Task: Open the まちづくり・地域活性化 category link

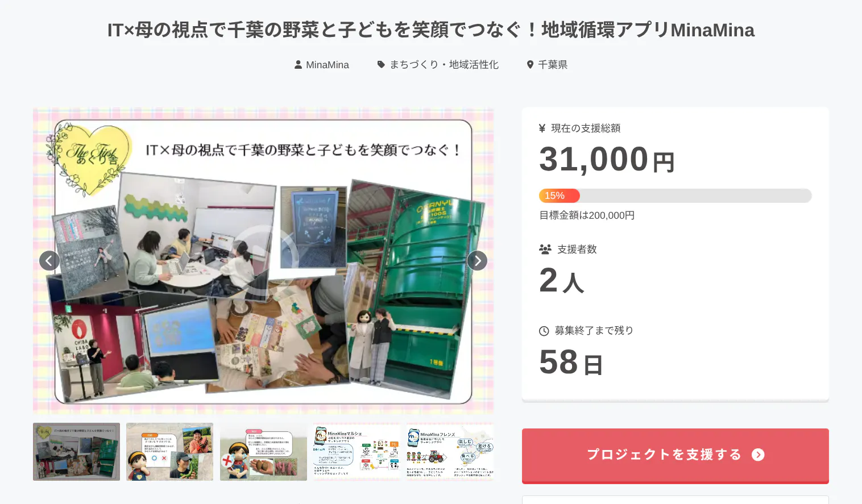Action: [x=444, y=65]
